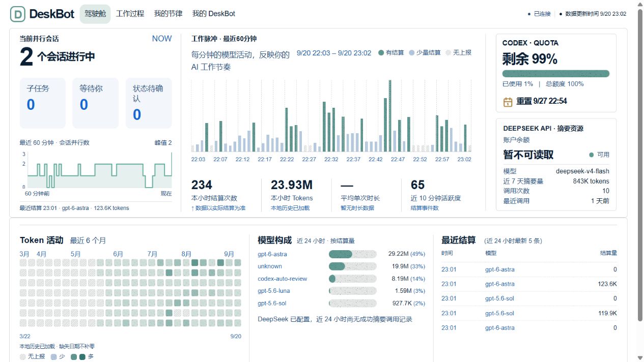Click the calendar reset icon
This screenshot has width=644, height=362.
point(508,102)
